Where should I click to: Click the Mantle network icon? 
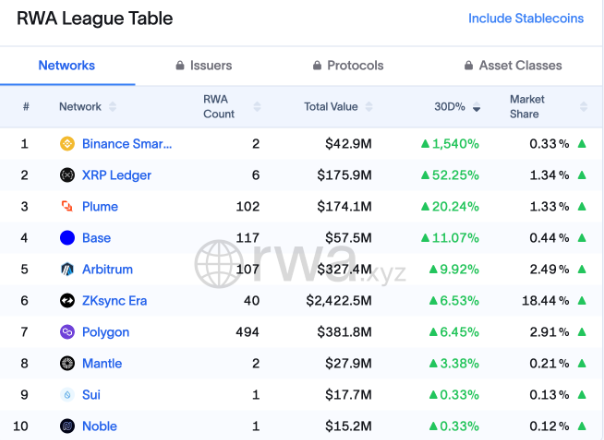[x=67, y=363]
